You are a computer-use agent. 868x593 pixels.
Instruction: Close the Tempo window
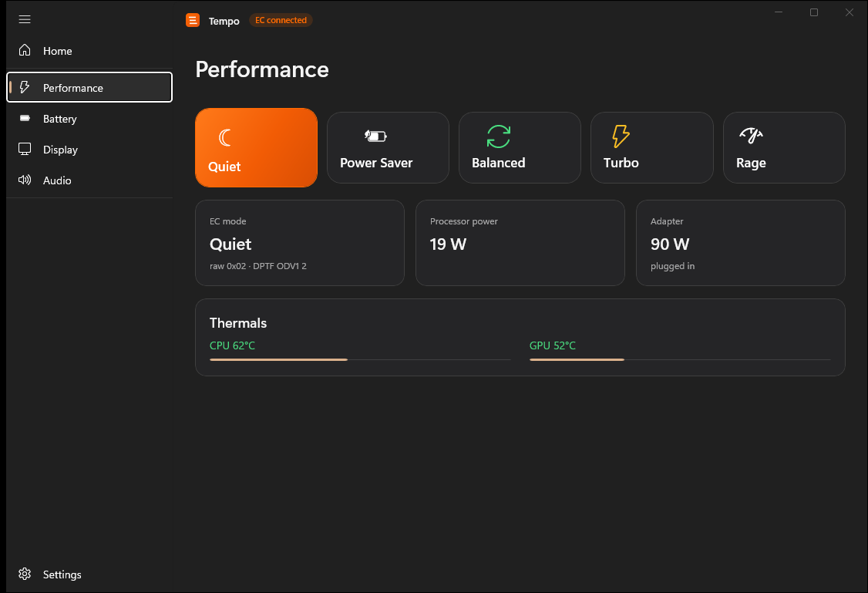[x=849, y=12]
